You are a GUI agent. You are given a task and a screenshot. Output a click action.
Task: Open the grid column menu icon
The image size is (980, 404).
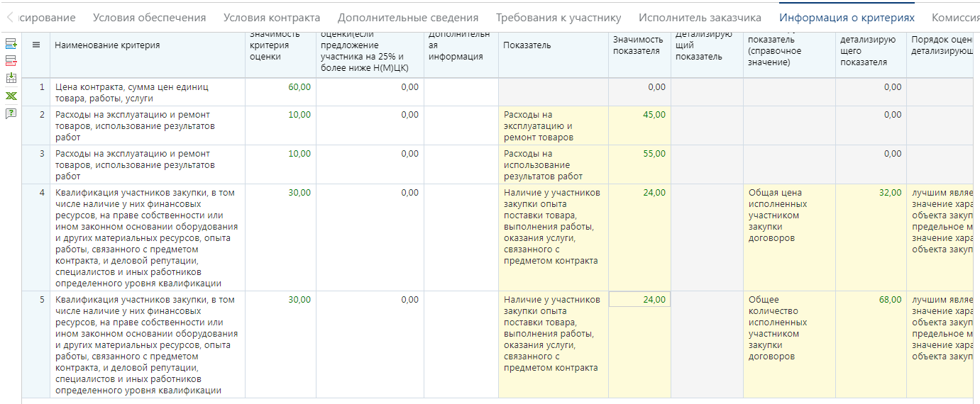(x=36, y=45)
